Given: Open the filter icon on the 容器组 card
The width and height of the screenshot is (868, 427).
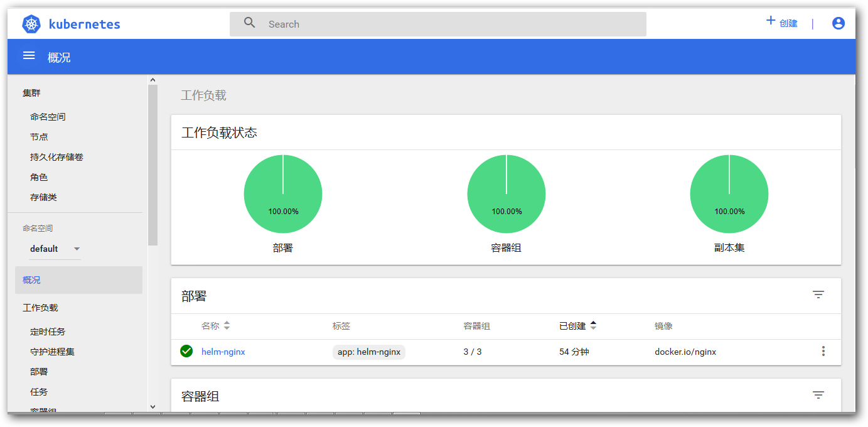Looking at the screenshot, I should (x=818, y=394).
